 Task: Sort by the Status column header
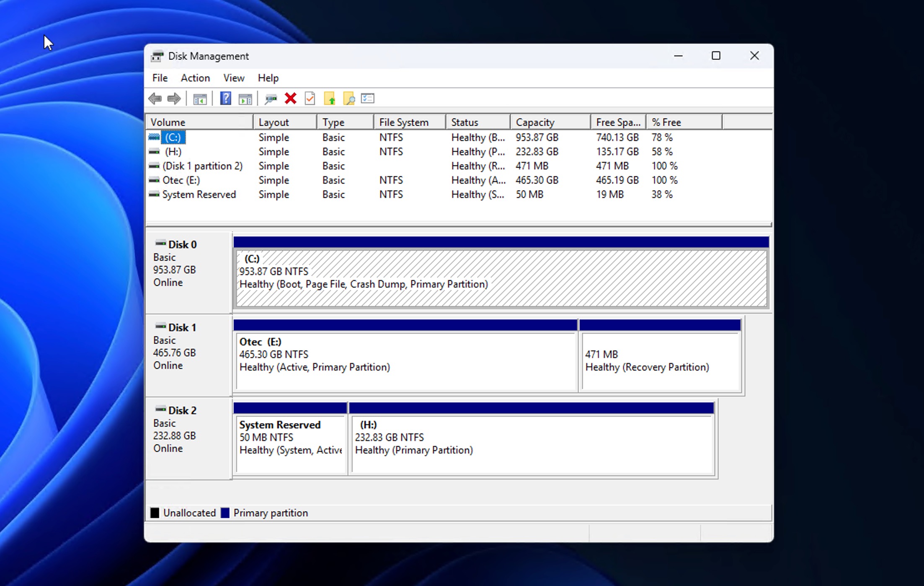click(478, 122)
